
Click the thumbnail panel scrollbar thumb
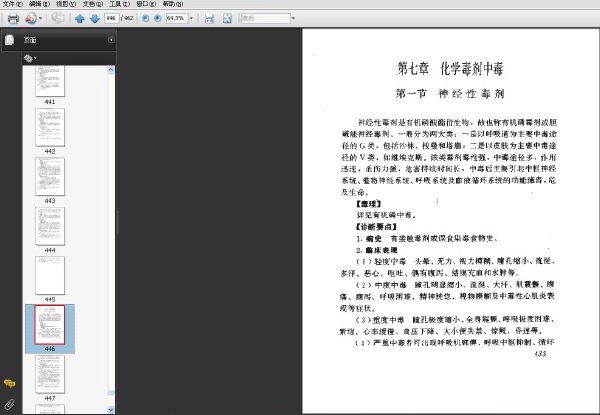(111, 392)
